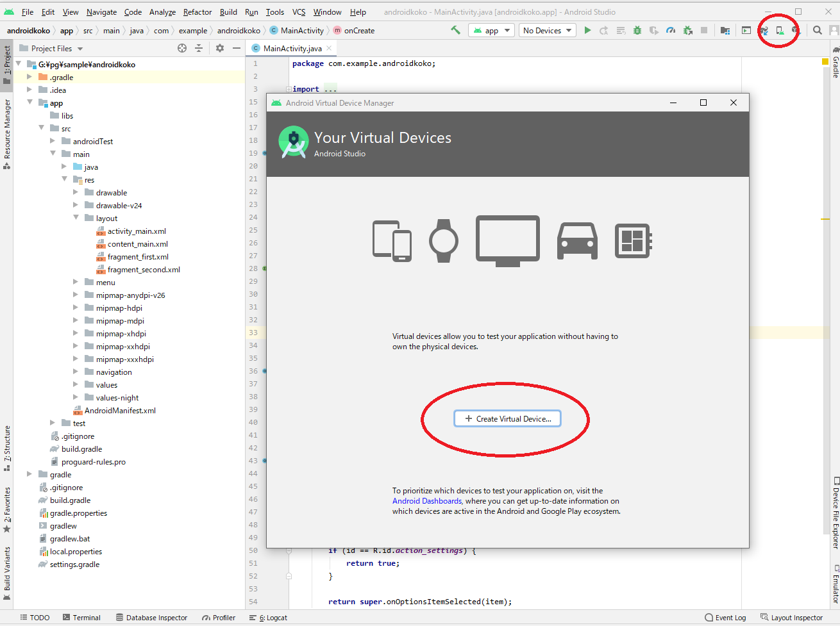Viewport: 840px width, 626px height.
Task: Click Collapse All in the Project panel
Action: pyautogui.click(x=199, y=48)
